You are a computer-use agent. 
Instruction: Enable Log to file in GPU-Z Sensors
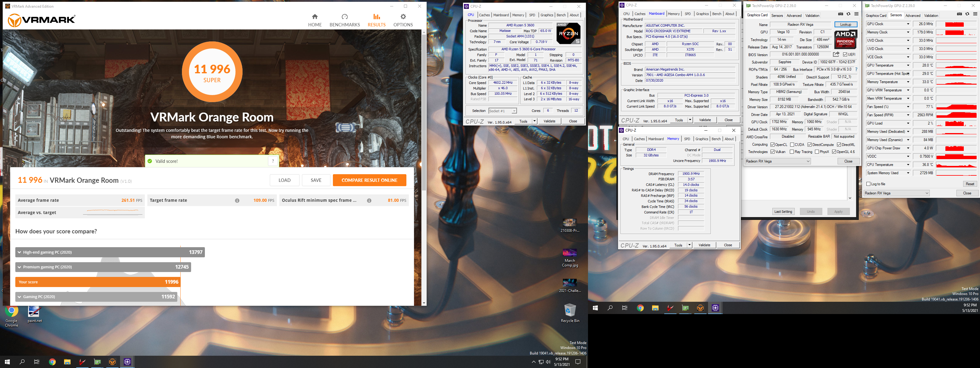(x=869, y=184)
